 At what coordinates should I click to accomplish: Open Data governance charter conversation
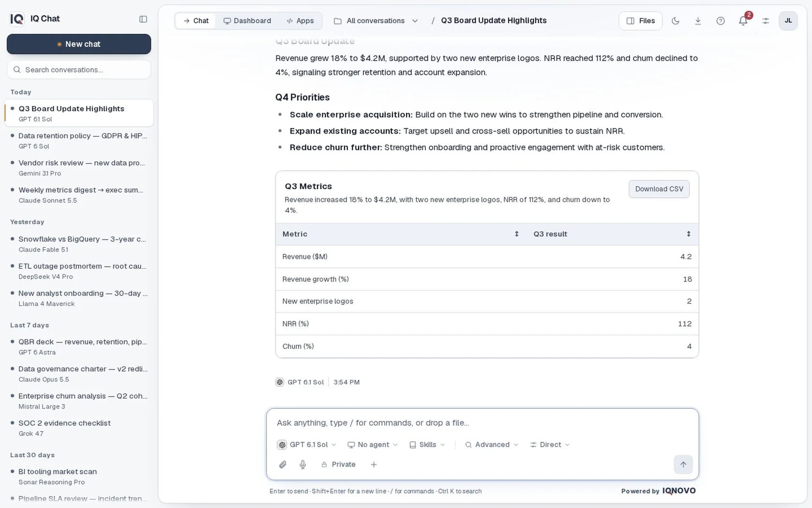(79, 374)
